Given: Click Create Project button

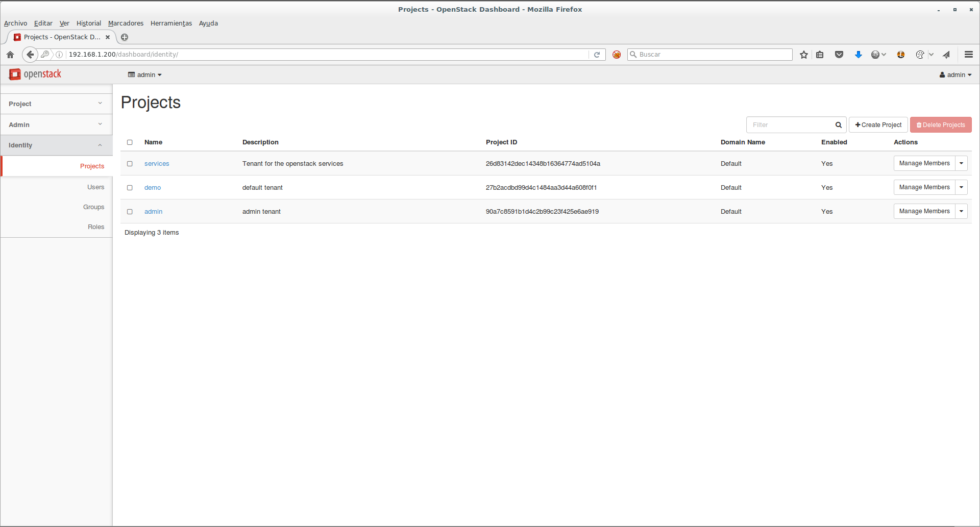Looking at the screenshot, I should point(878,125).
